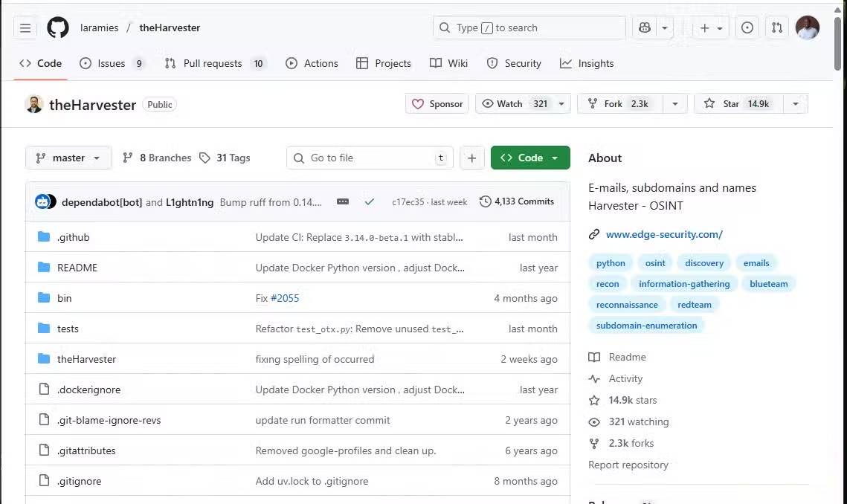Image resolution: width=847 pixels, height=504 pixels.
Task: Select the redteam topic tag
Action: [694, 305]
